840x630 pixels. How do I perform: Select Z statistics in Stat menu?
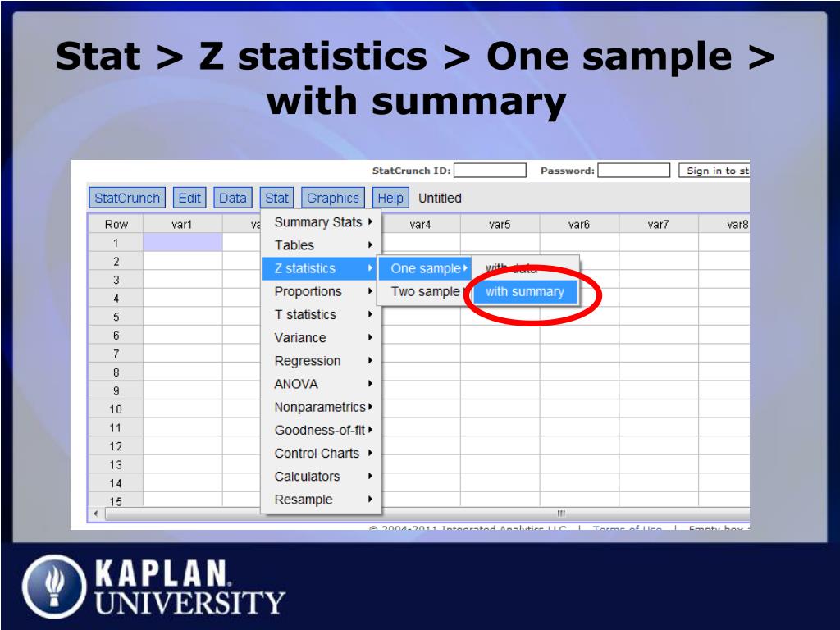click(321, 268)
